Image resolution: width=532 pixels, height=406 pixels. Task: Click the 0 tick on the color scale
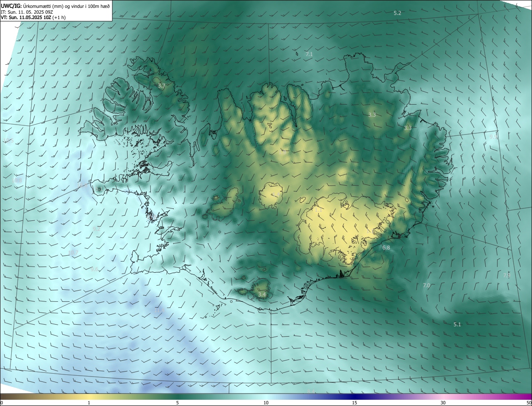click(2, 403)
